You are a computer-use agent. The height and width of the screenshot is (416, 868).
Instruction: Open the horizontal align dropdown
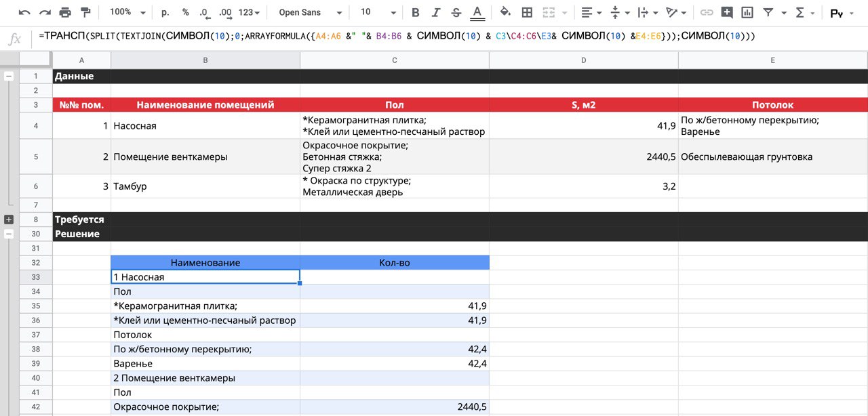pos(591,12)
